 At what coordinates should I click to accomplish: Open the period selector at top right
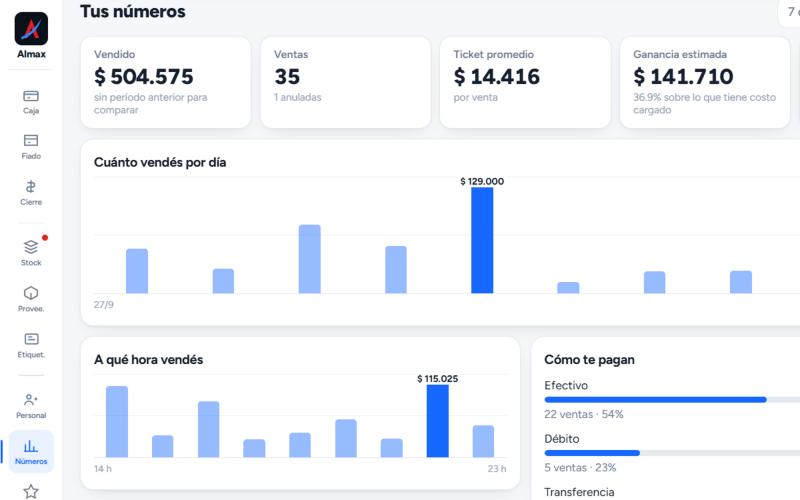tap(789, 11)
